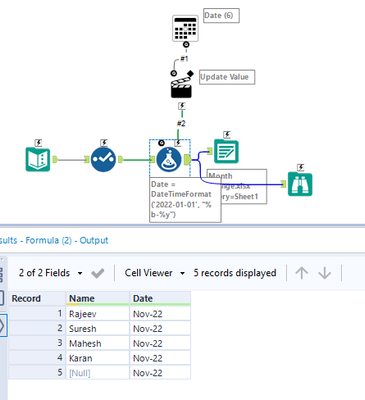
Task: Click lightning badge above Browse tool
Action: (300, 167)
